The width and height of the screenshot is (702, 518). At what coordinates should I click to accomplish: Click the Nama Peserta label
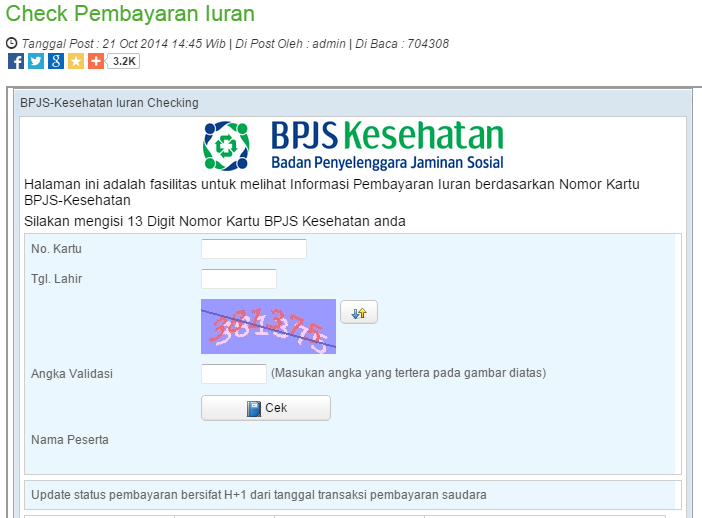(x=70, y=440)
